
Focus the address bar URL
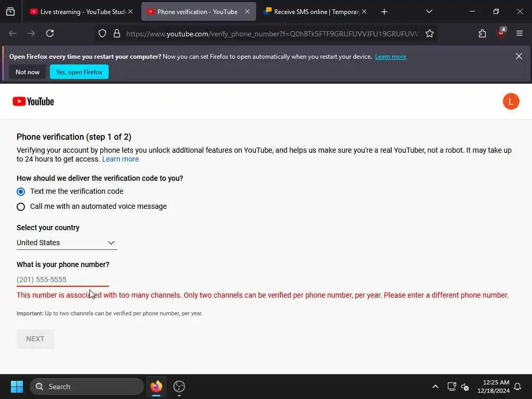point(272,34)
